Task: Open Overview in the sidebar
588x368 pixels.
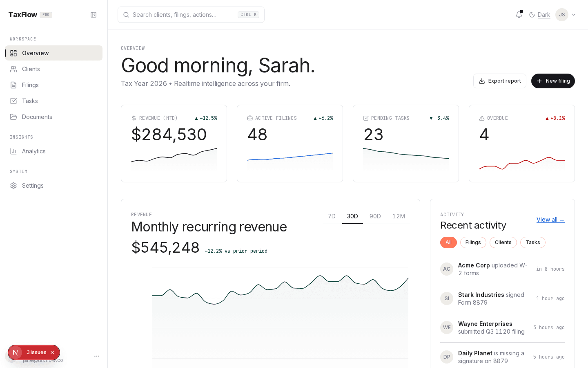Action: click(54, 53)
